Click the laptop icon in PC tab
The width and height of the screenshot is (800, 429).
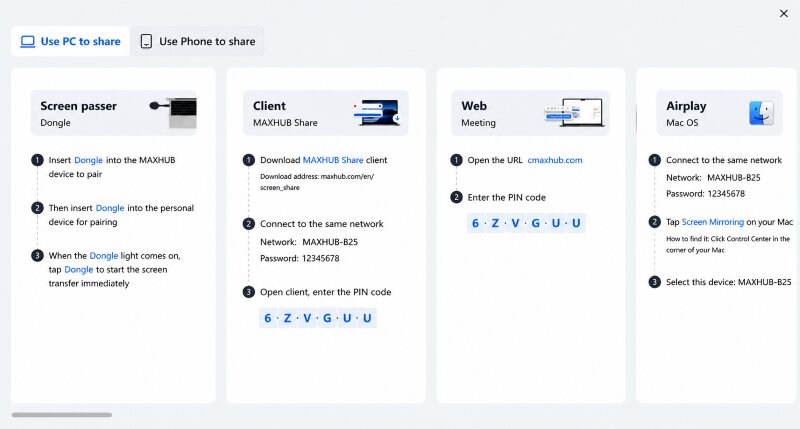tap(28, 41)
